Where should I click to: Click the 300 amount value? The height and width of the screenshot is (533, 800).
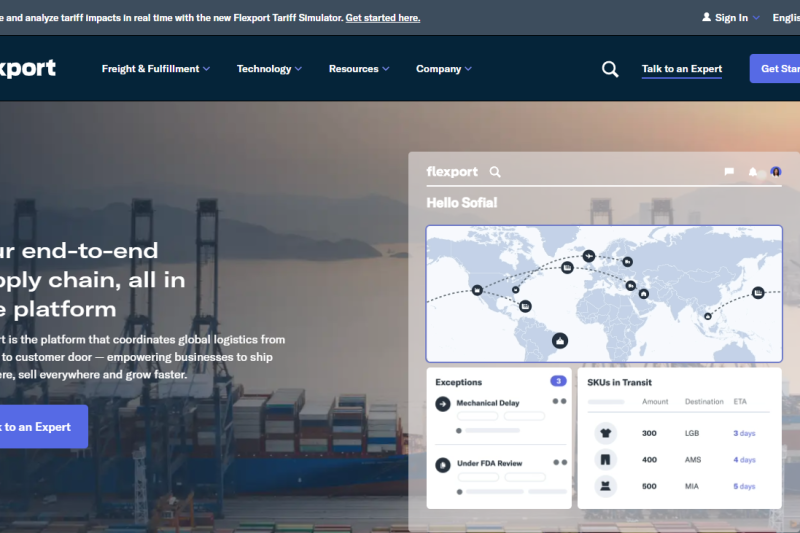click(649, 433)
